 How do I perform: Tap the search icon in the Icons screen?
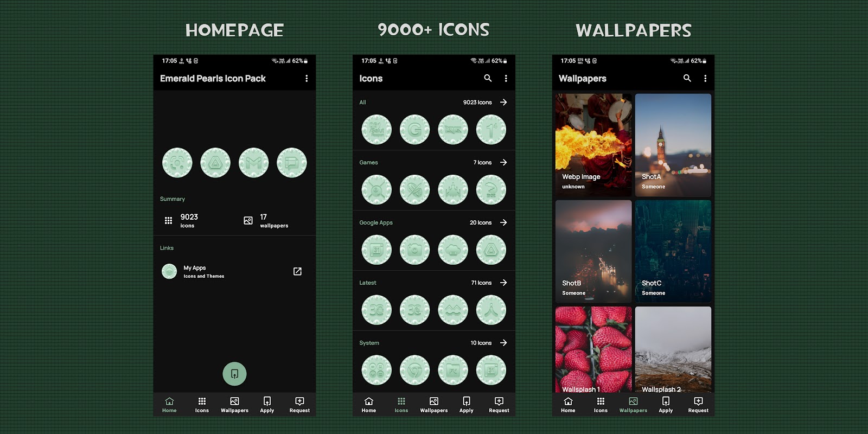488,78
